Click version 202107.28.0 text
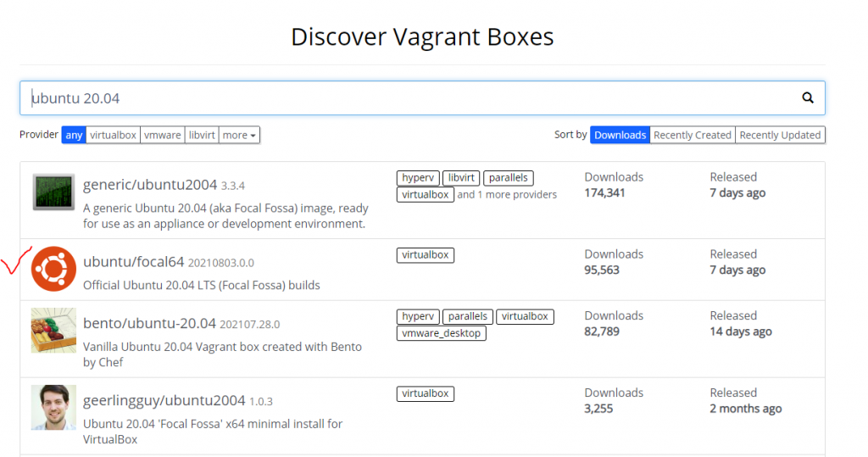 (x=250, y=324)
